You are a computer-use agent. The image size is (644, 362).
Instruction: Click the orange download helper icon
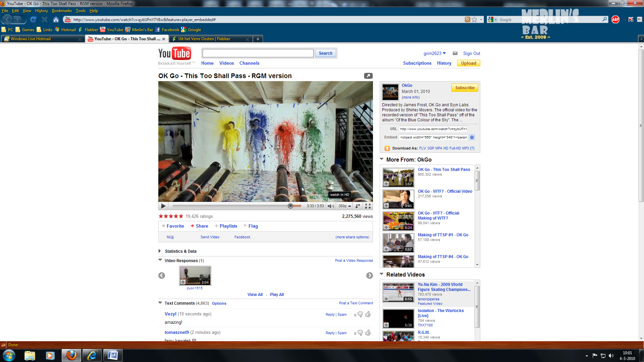click(387, 148)
